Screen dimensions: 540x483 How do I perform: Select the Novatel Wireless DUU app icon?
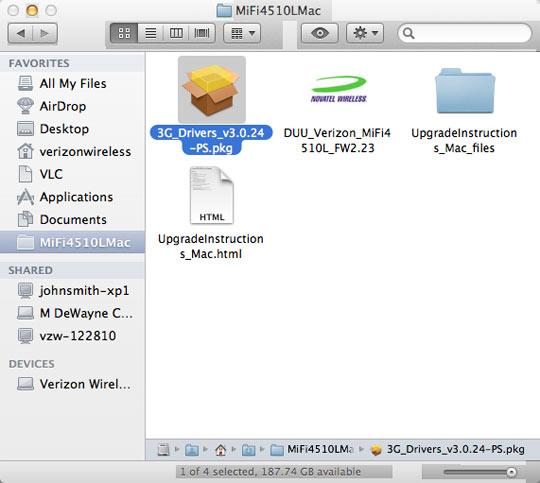coord(338,90)
